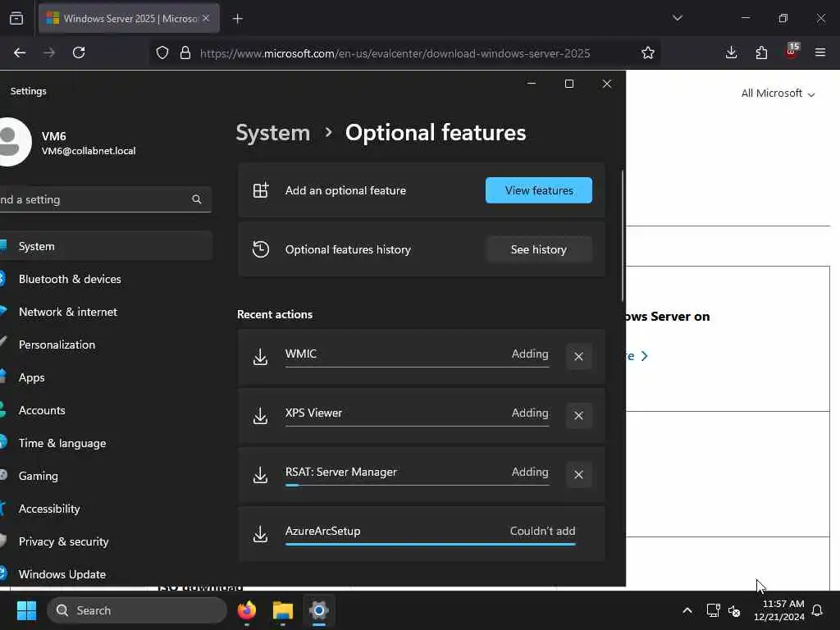Image resolution: width=840 pixels, height=630 pixels.
Task: Open the Firefox list all tabs dropdown
Action: tap(677, 18)
